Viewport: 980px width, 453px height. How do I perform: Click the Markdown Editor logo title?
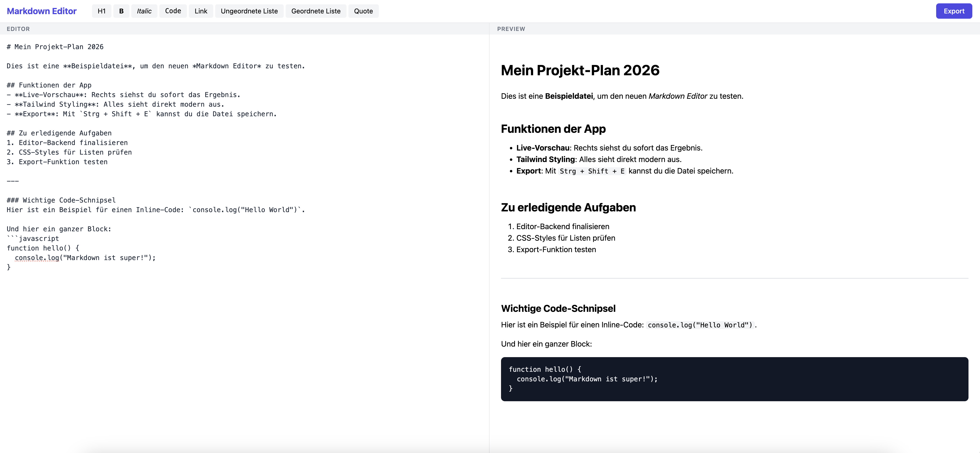pos(42,11)
